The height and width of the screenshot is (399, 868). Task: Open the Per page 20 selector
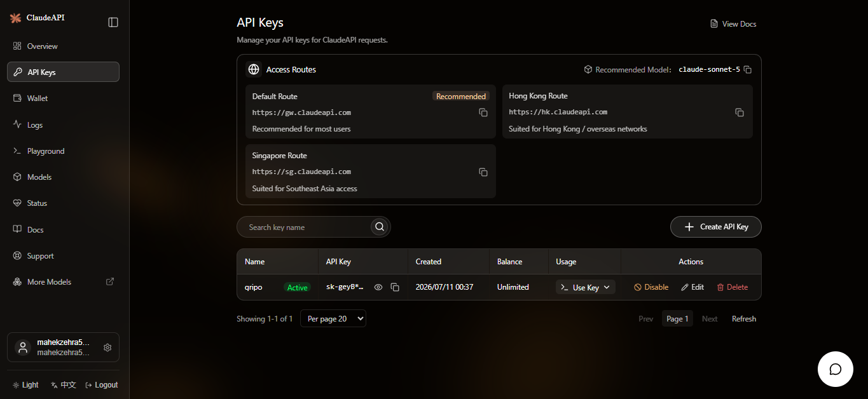333,319
